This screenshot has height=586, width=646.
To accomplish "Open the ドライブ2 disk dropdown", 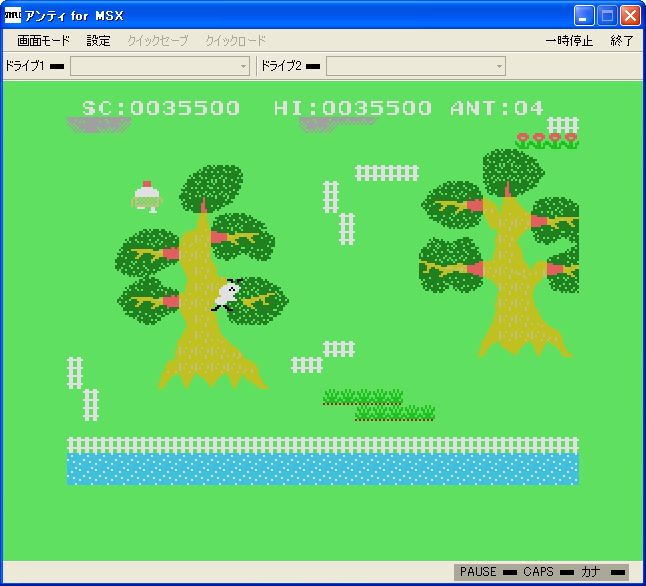I will [x=416, y=66].
